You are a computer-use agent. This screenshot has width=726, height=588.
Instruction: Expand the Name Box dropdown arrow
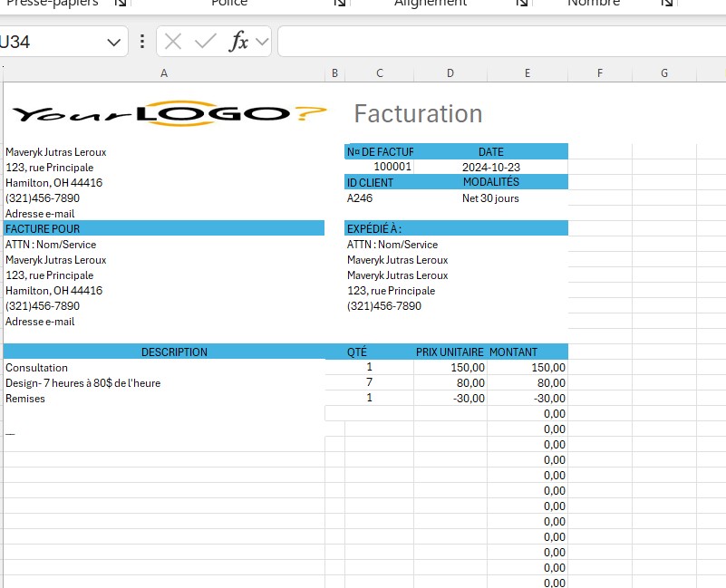click(x=114, y=42)
